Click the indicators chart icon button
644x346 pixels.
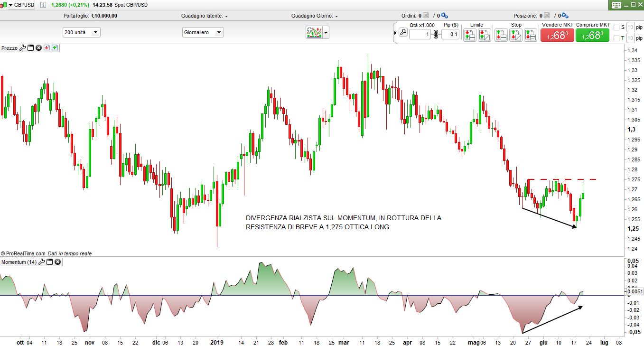tap(314, 32)
